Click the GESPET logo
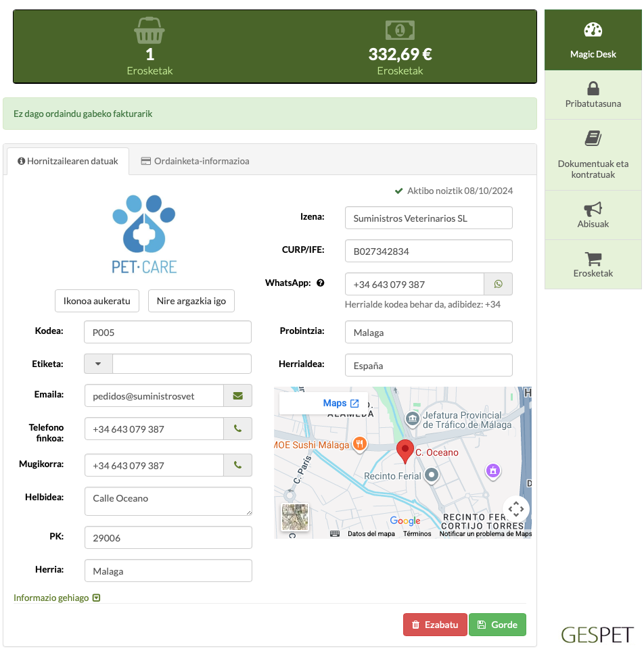The height and width of the screenshot is (651, 644). 597,635
